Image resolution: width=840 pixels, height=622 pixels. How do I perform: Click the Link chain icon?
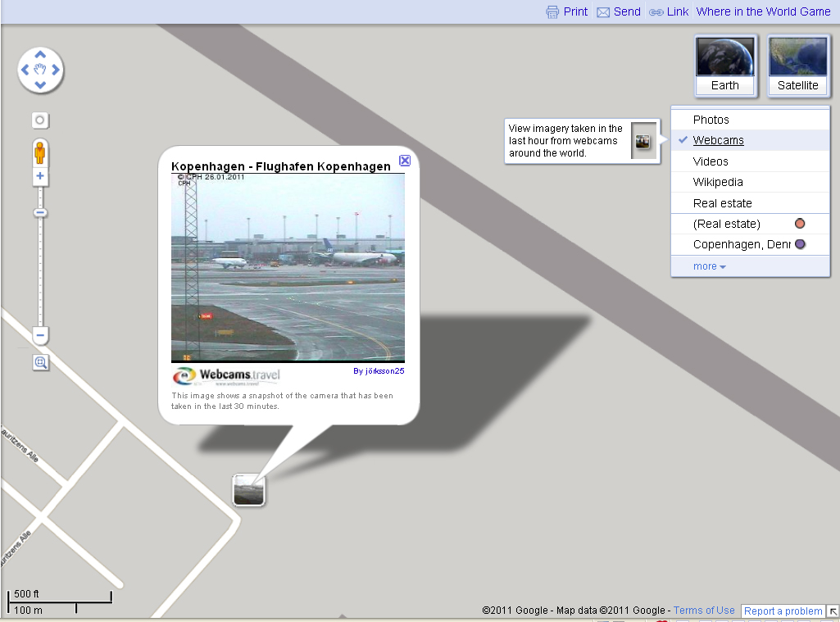pos(656,12)
